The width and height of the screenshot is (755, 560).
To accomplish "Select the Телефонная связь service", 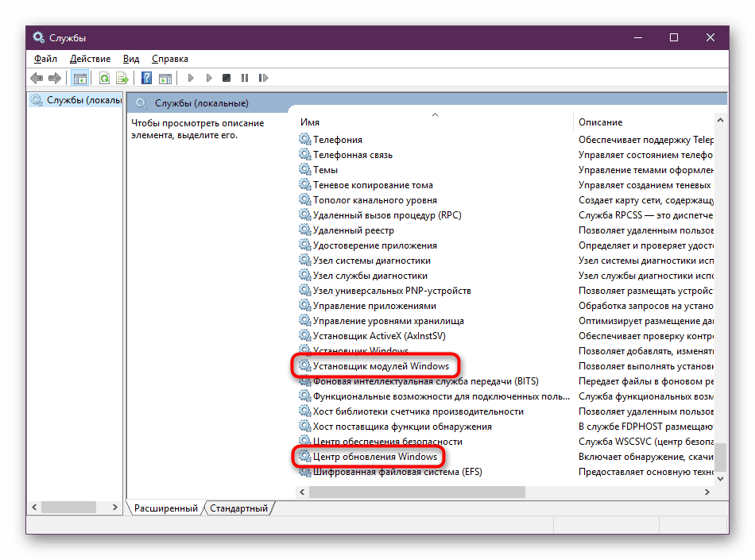I will (352, 155).
